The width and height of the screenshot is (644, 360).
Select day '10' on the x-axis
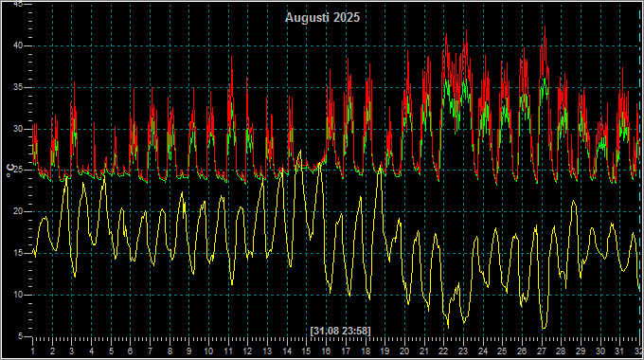coord(208,351)
